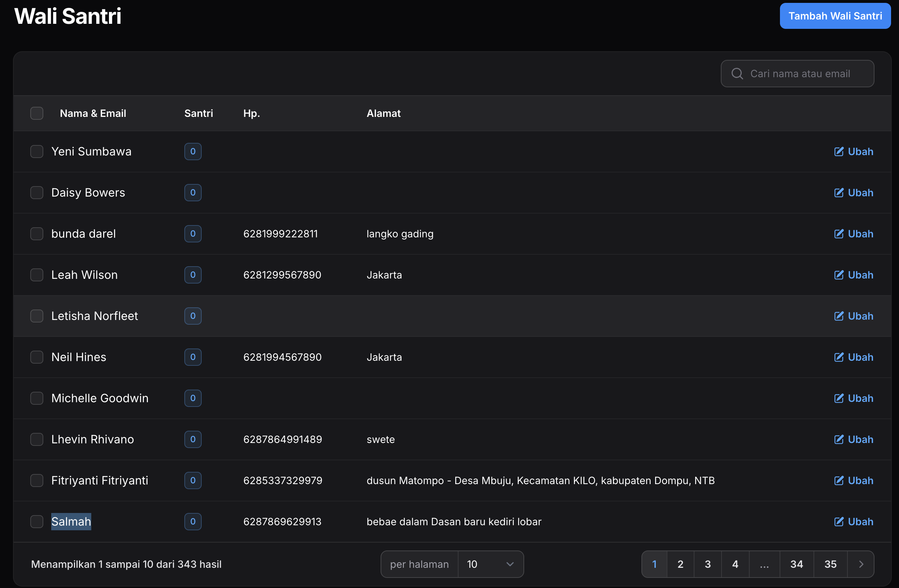
Task: Go to page 4
Action: click(x=735, y=564)
